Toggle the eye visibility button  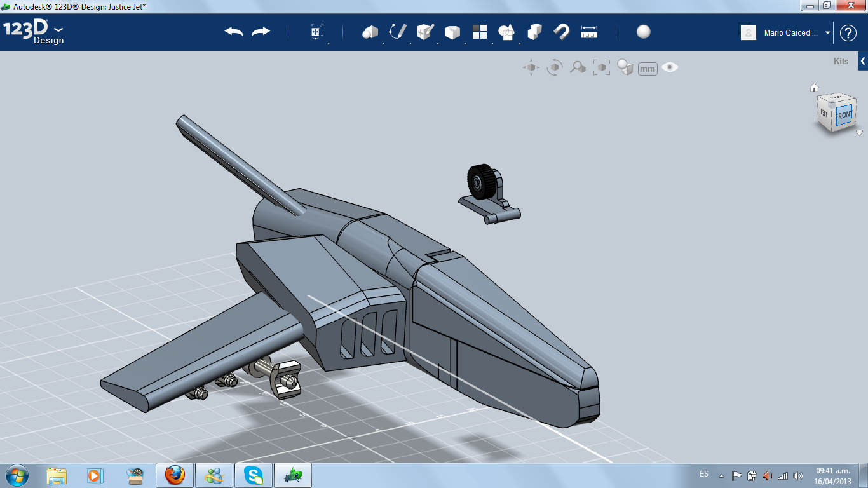[670, 67]
